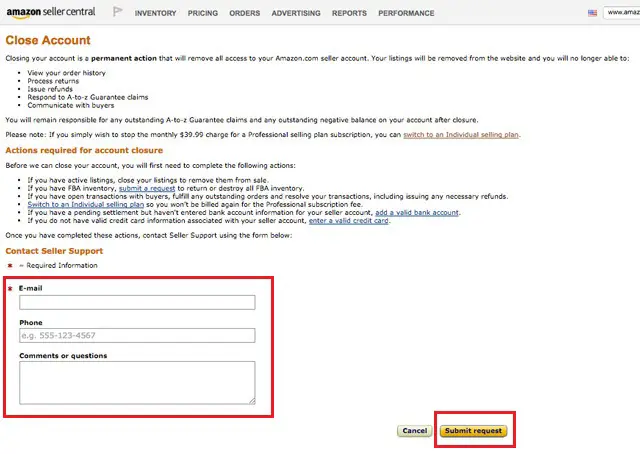
Task: Click the 'Issue refunds' bullet
Action: click(50, 89)
